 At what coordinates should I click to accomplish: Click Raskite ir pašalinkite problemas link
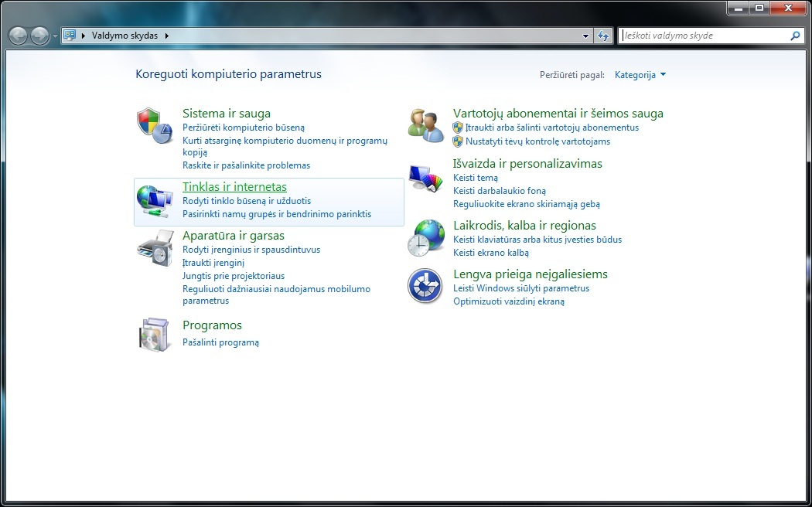pyautogui.click(x=247, y=165)
